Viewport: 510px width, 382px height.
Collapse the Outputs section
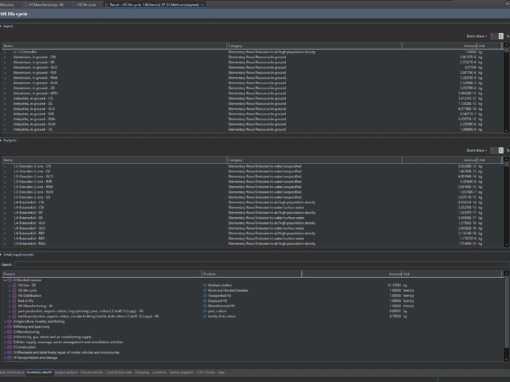coord(1,140)
